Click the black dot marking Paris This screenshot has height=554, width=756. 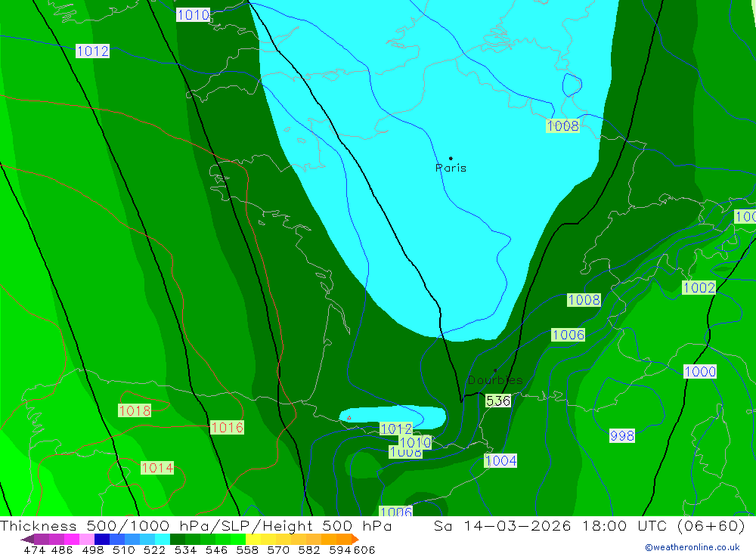451,158
